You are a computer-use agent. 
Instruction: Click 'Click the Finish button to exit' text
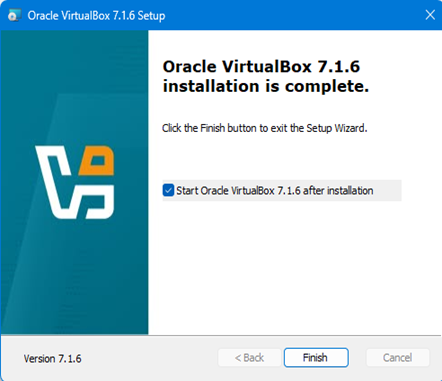pos(265,128)
